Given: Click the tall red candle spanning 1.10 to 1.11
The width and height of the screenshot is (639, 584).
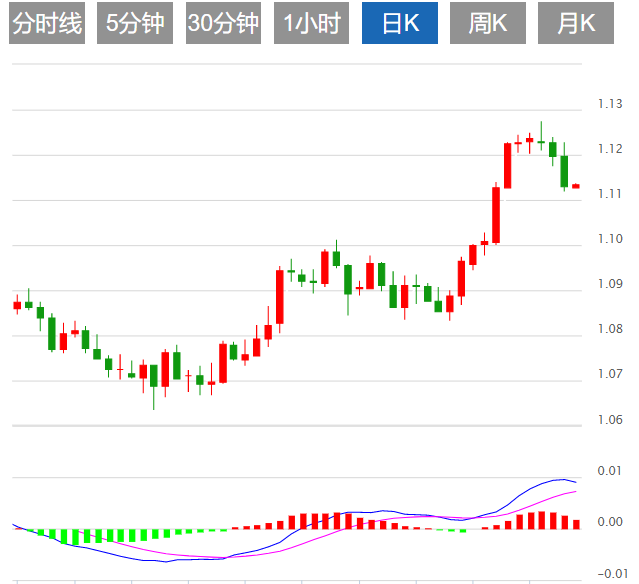Looking at the screenshot, I should (496, 214).
